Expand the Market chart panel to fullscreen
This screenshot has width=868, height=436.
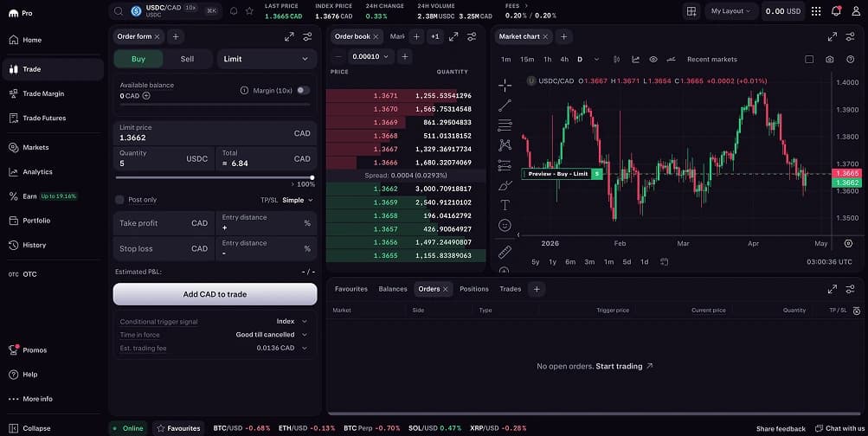click(832, 36)
